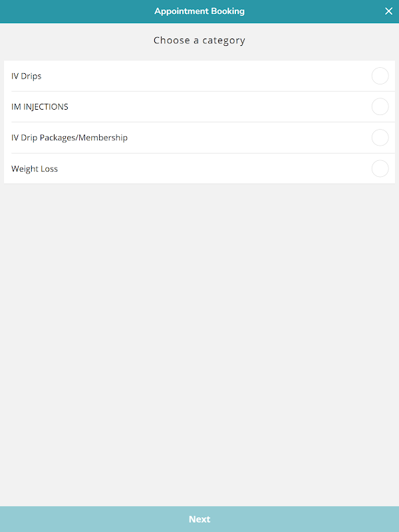
Task: Tap the IV Drips row
Action: point(199,76)
